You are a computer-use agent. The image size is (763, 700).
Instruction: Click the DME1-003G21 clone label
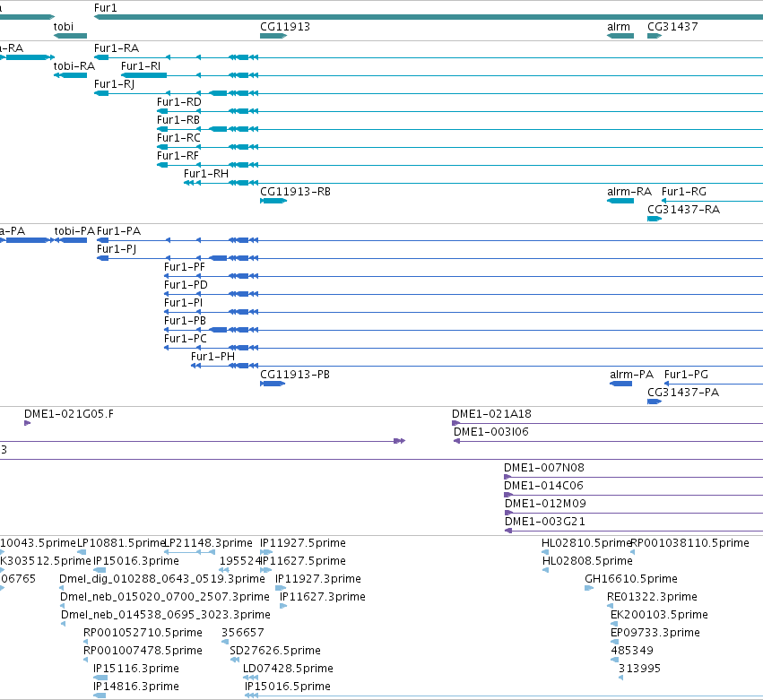click(545, 522)
